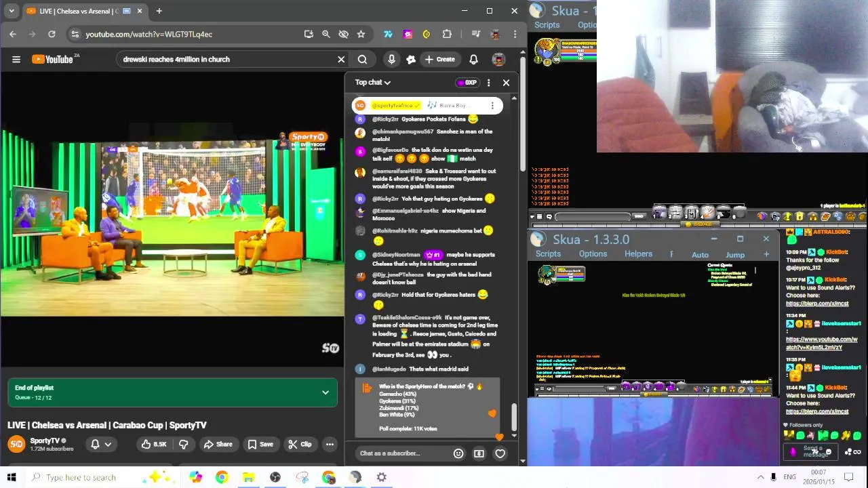868x488 pixels.
Task: Expand subscription notification bell dropdown
Action: click(101, 445)
